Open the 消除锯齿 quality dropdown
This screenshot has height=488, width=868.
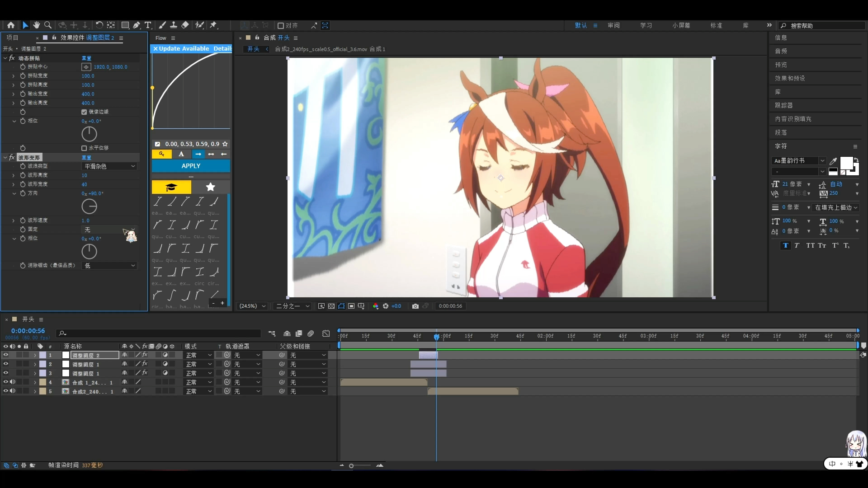click(109, 266)
